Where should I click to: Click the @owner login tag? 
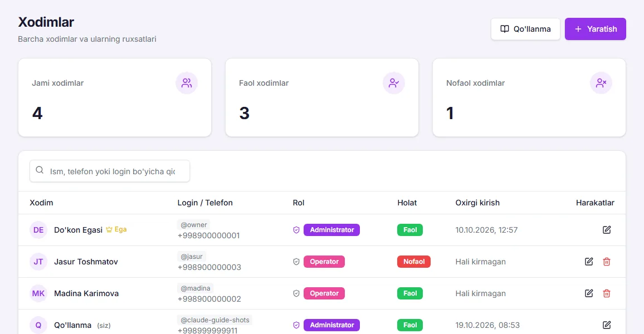coord(194,225)
